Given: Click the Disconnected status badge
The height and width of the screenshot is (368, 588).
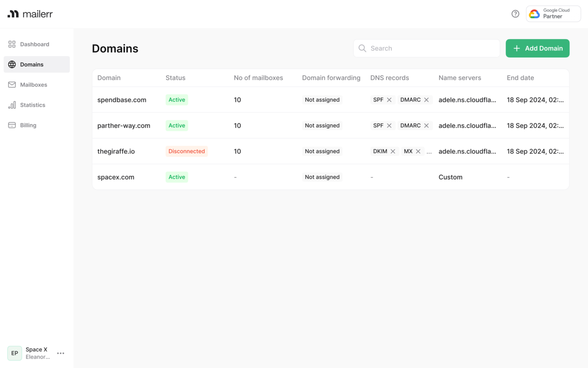Looking at the screenshot, I should point(187,151).
